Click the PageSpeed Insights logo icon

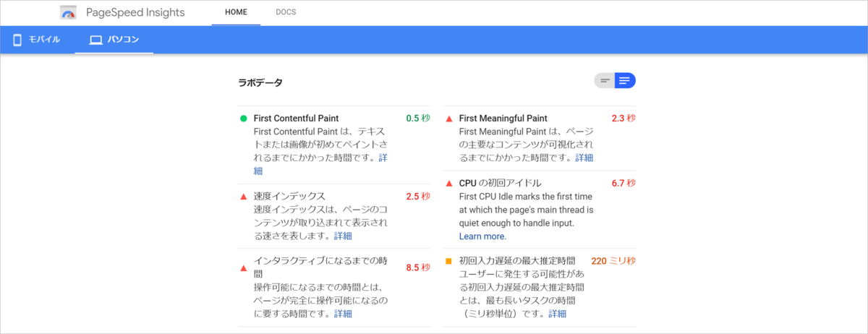click(x=69, y=13)
